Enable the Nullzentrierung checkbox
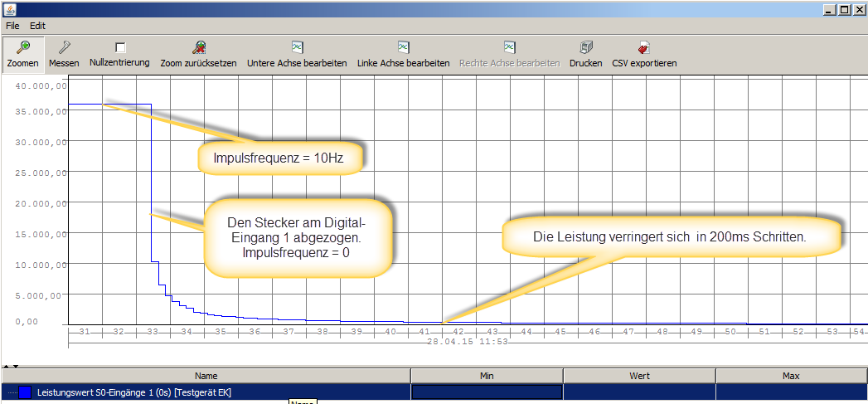This screenshot has width=868, height=404. [120, 48]
